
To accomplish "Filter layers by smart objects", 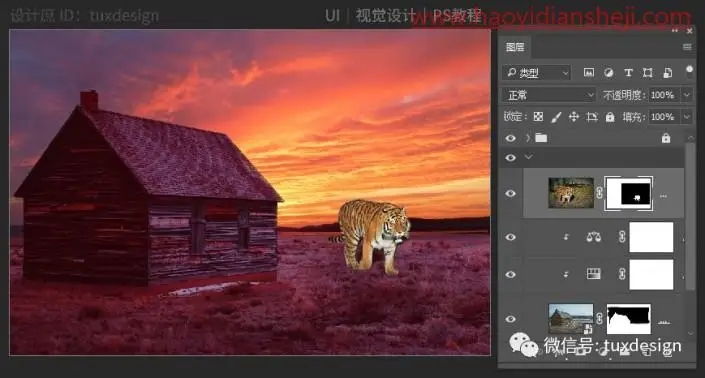I will pyautogui.click(x=668, y=72).
